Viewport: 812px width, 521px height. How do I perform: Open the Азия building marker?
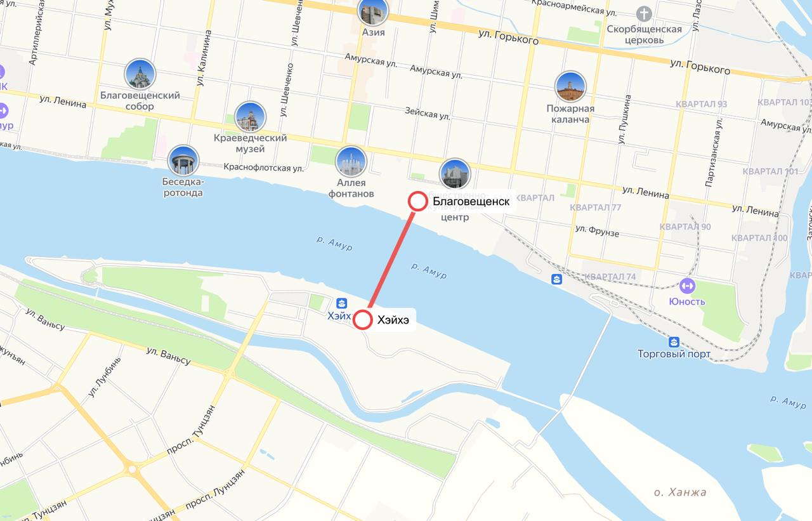pos(373,11)
